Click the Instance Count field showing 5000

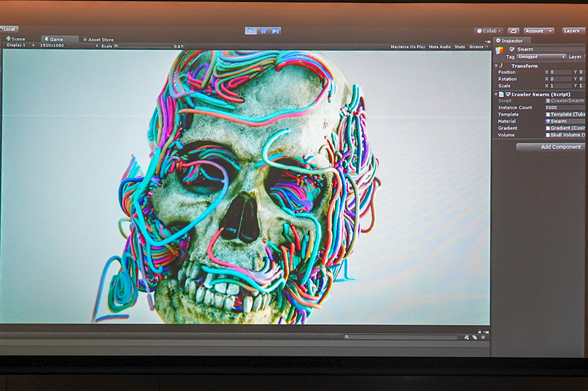(x=565, y=107)
